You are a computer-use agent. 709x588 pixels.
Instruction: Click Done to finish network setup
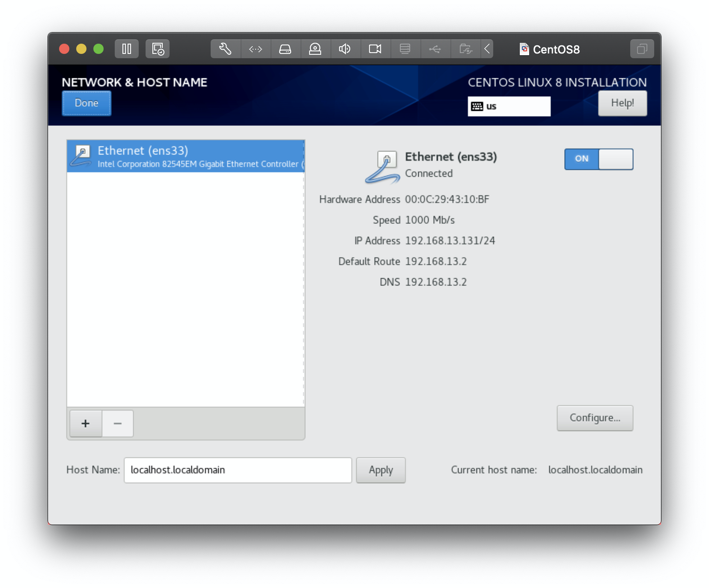coord(86,103)
